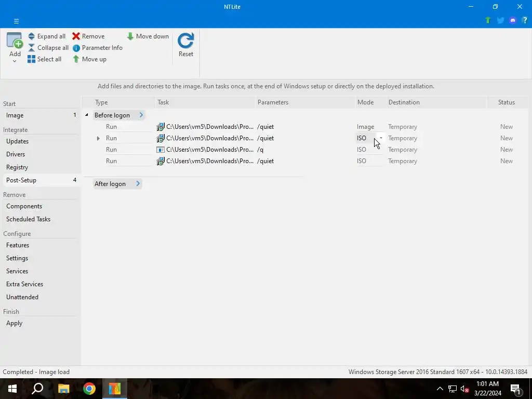Click Select all in toolbar
532x399 pixels.
(45, 59)
